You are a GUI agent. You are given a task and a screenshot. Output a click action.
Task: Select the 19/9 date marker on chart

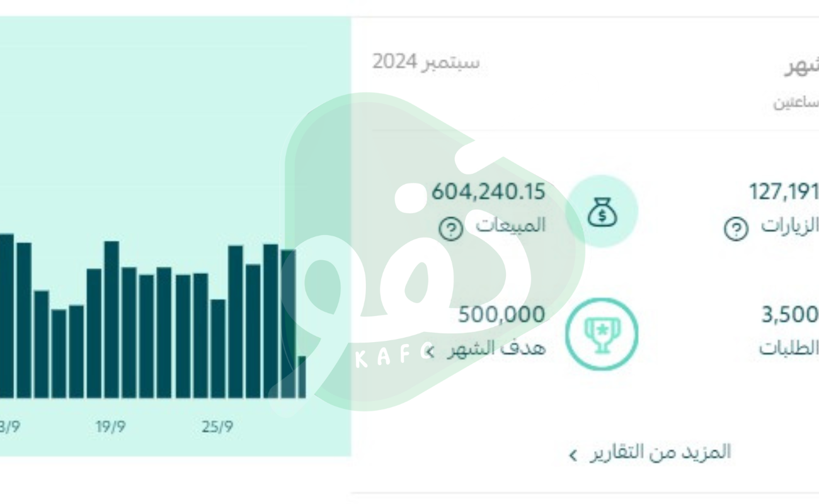click(110, 427)
